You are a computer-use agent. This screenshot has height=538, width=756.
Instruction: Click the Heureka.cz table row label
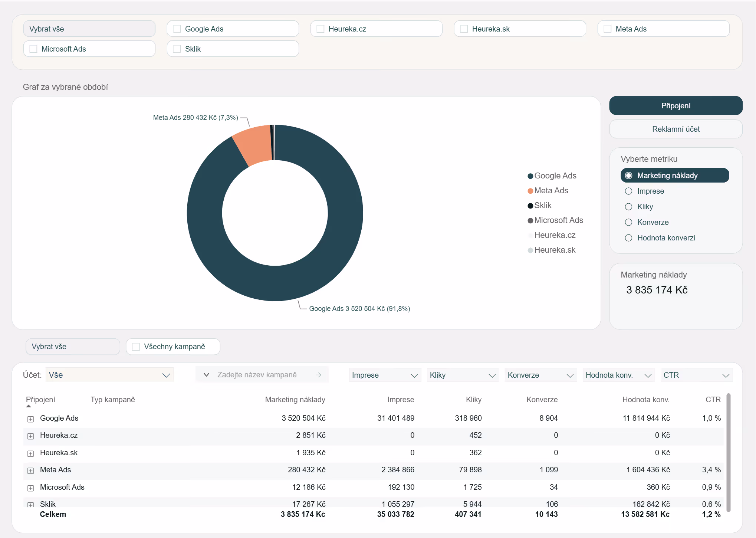click(59, 435)
